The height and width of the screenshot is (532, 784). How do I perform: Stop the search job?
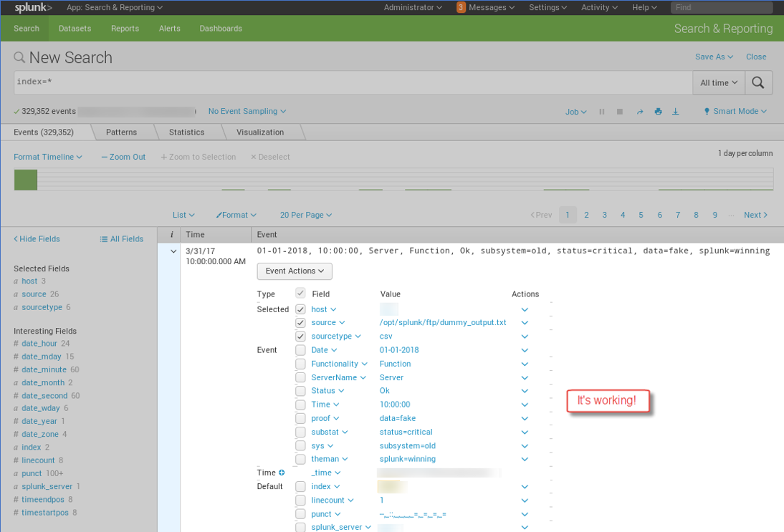click(619, 112)
